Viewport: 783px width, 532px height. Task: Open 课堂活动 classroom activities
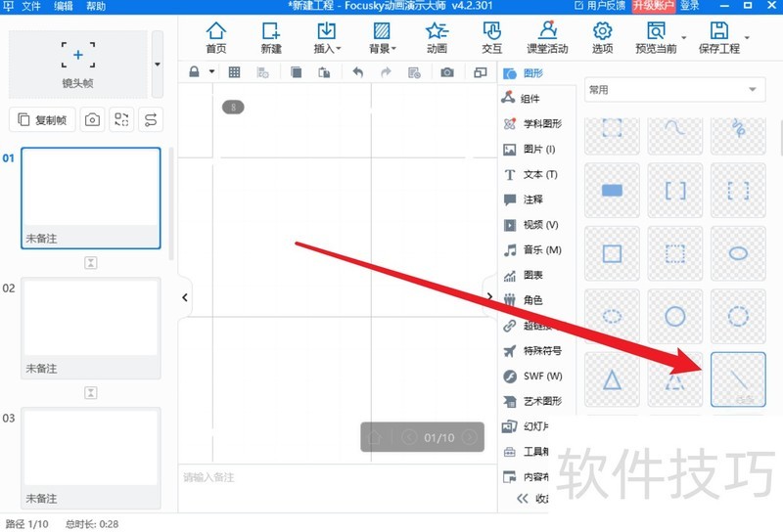(x=547, y=37)
